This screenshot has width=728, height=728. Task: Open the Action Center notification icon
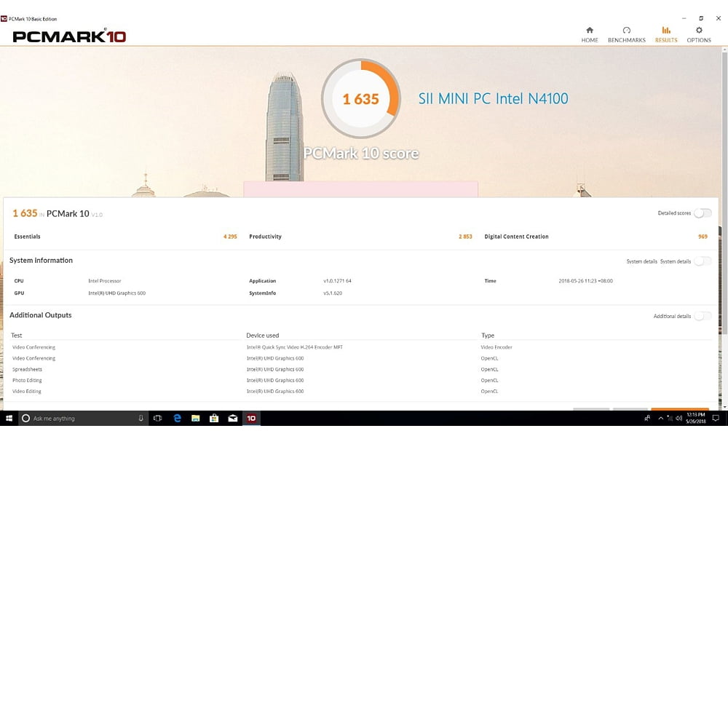pyautogui.click(x=716, y=419)
